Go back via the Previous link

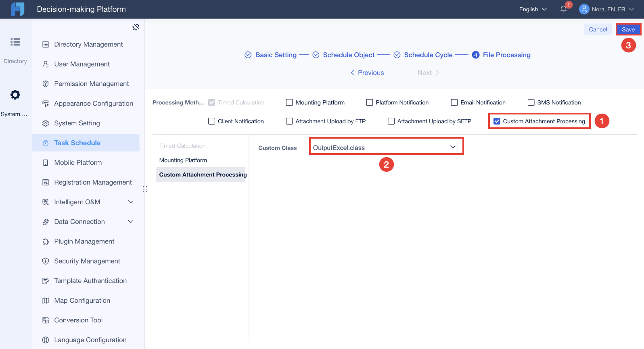pos(367,73)
